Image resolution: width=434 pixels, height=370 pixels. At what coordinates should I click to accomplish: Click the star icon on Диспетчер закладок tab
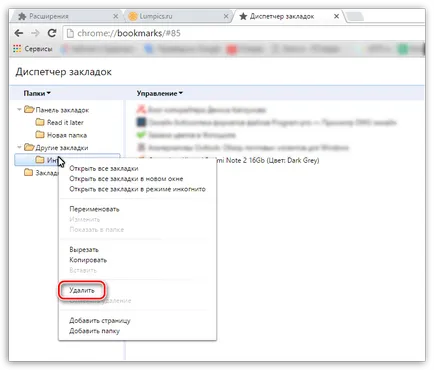pyautogui.click(x=243, y=16)
